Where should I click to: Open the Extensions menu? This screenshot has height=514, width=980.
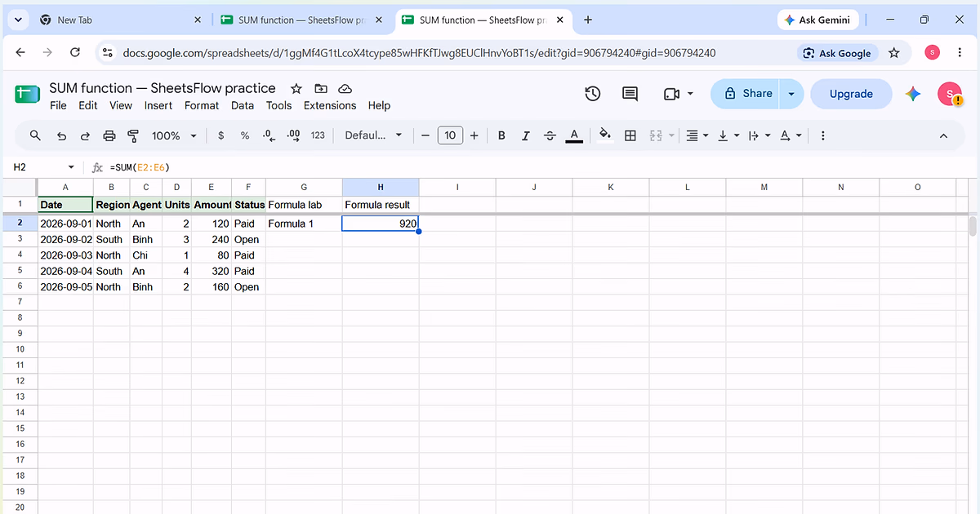point(330,105)
